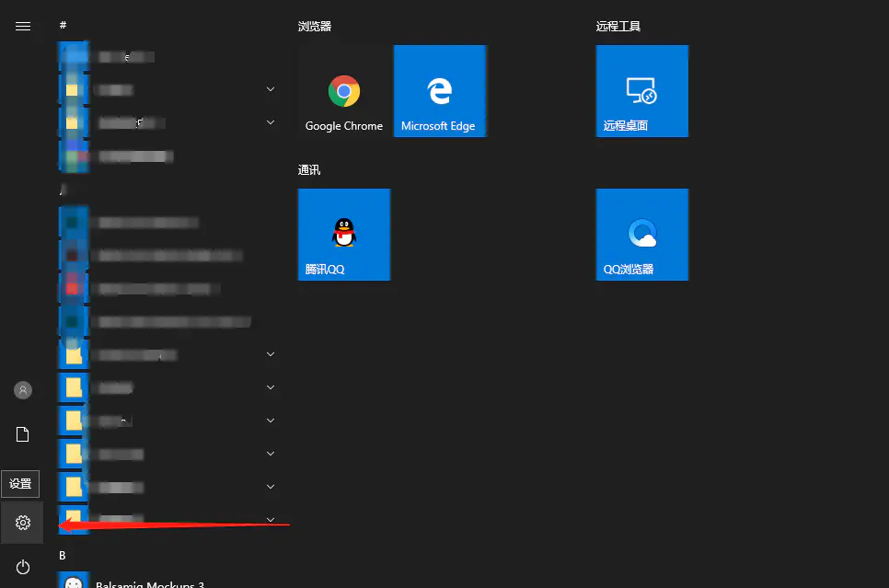
Task: Open the QQ浏览器 tile
Action: point(641,234)
